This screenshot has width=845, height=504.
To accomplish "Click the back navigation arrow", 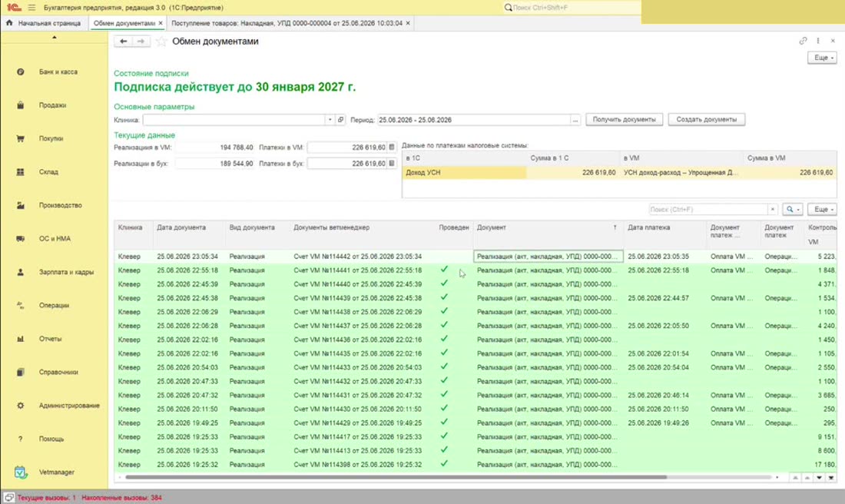I will [x=124, y=41].
